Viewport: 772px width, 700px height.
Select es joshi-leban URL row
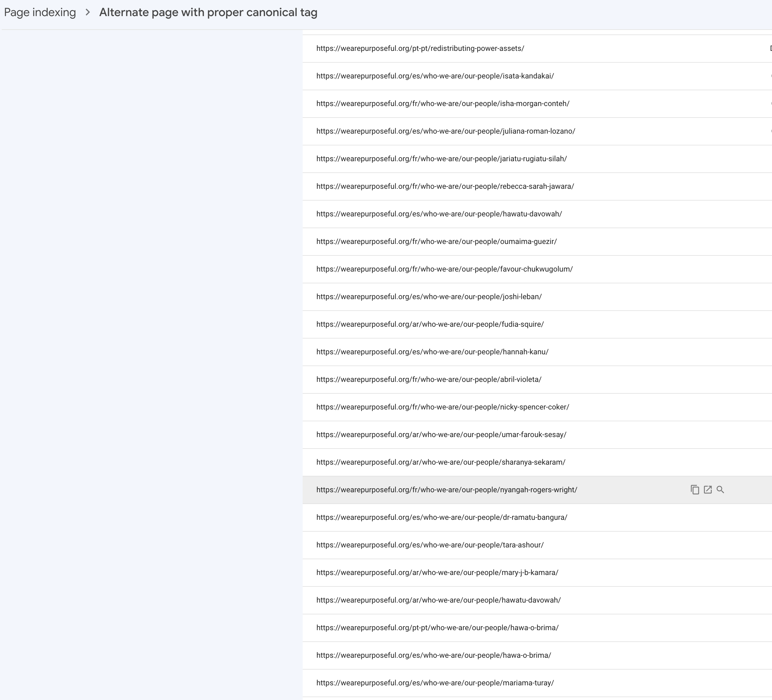537,297
